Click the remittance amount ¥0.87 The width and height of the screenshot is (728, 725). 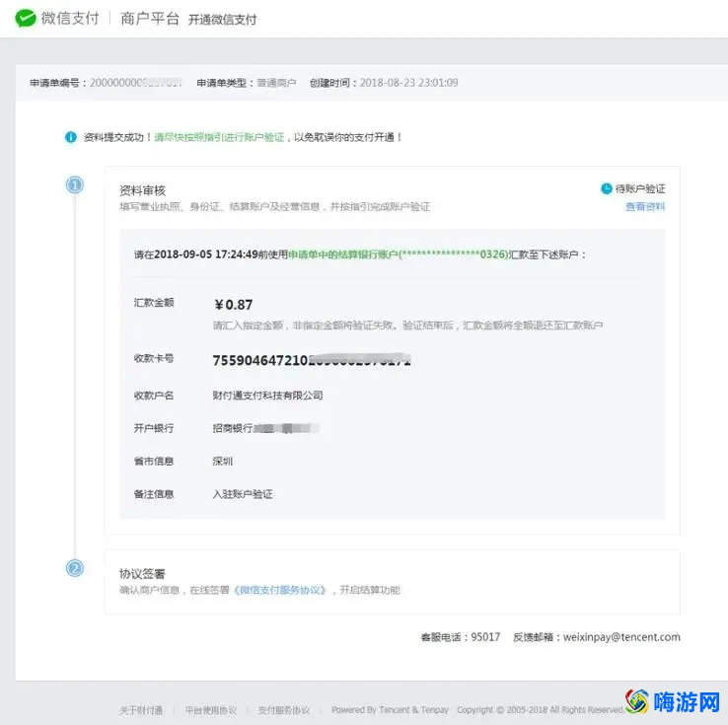234,305
